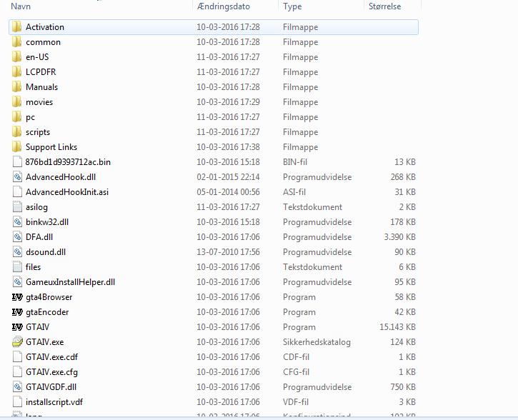Viewport: 518px width, 420px height.
Task: Select the gta4Browser file name
Action: (x=49, y=297)
